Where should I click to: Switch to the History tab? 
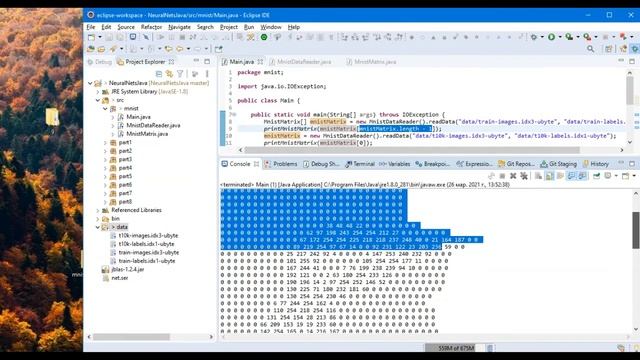[x=596, y=164]
